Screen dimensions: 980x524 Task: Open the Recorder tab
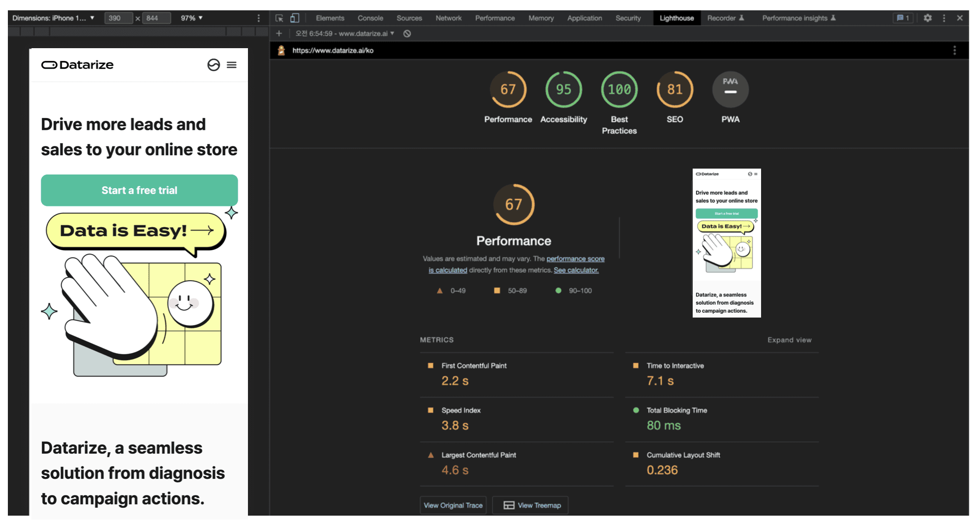click(x=726, y=18)
